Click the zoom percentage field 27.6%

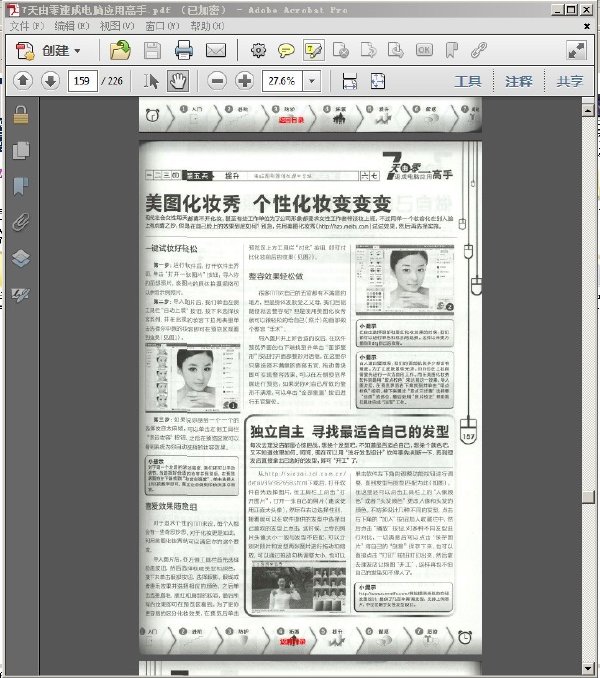tap(282, 81)
